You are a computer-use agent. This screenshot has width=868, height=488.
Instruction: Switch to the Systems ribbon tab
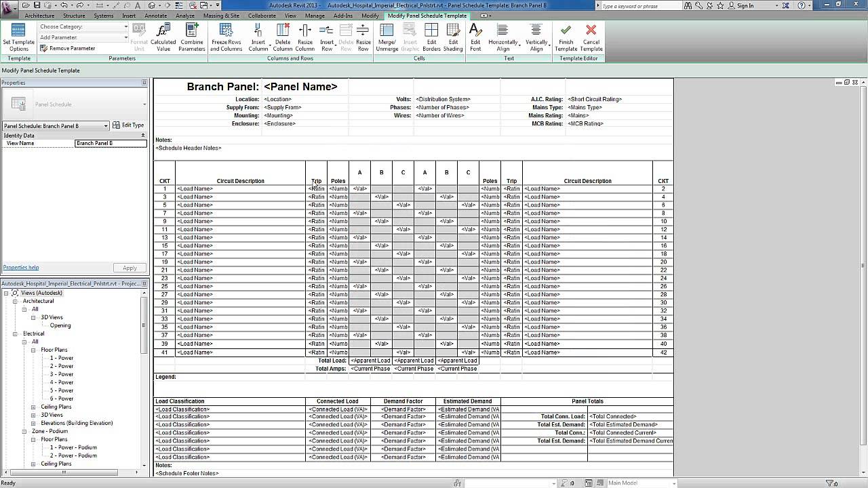pos(104,16)
